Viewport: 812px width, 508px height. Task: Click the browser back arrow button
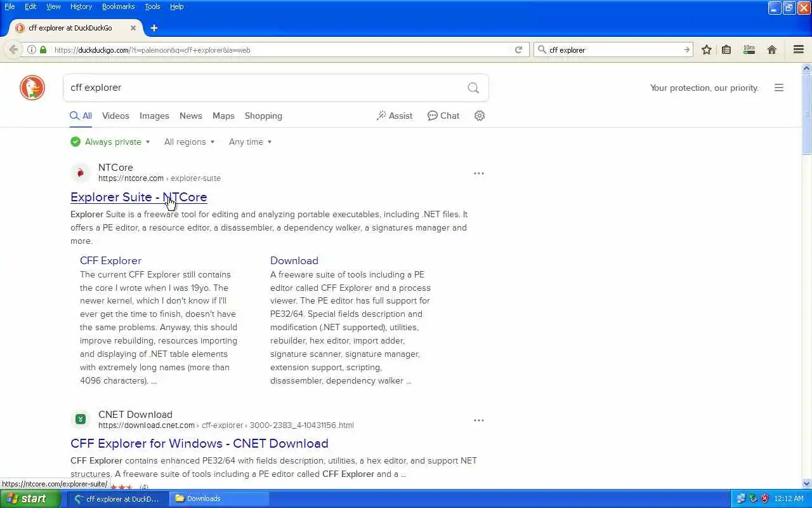(x=13, y=50)
